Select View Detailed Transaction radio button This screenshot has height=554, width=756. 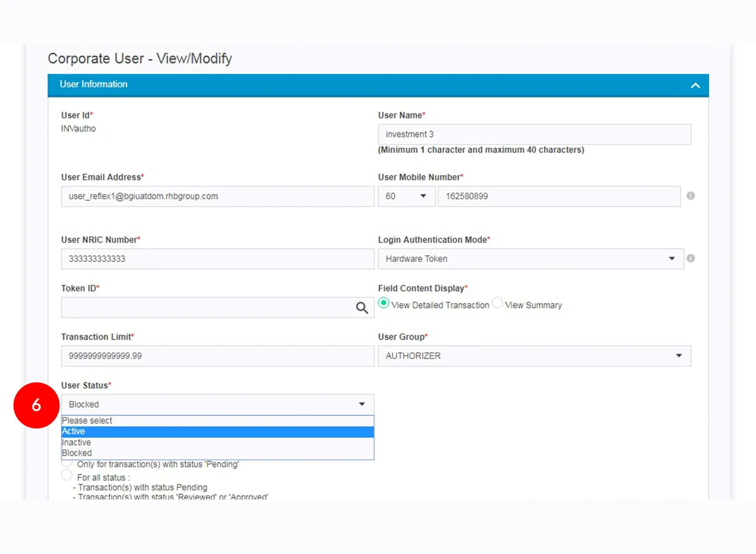click(x=383, y=303)
